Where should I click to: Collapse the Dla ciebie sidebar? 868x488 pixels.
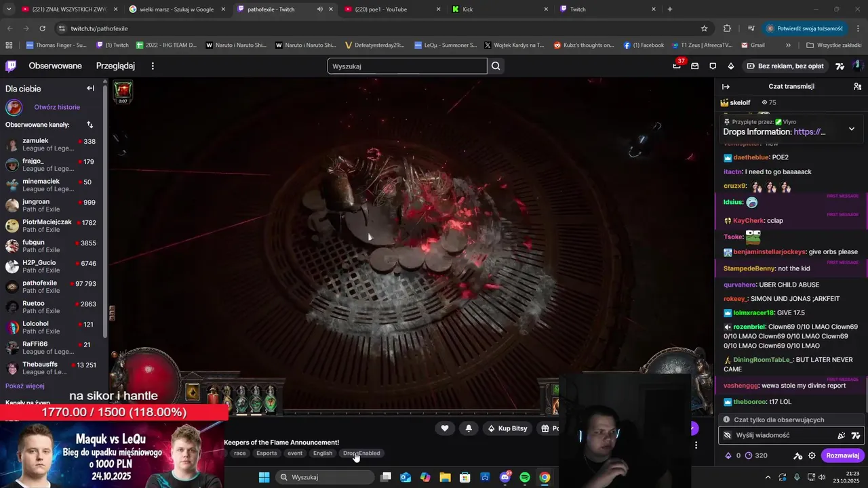(x=90, y=88)
